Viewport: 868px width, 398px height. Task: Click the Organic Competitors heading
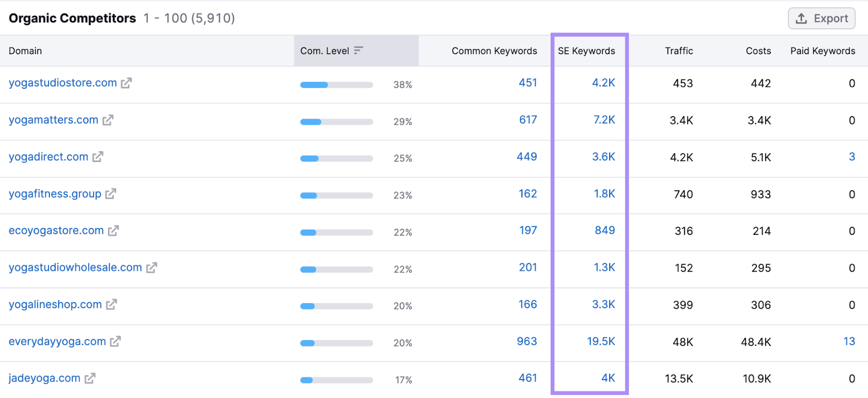72,18
